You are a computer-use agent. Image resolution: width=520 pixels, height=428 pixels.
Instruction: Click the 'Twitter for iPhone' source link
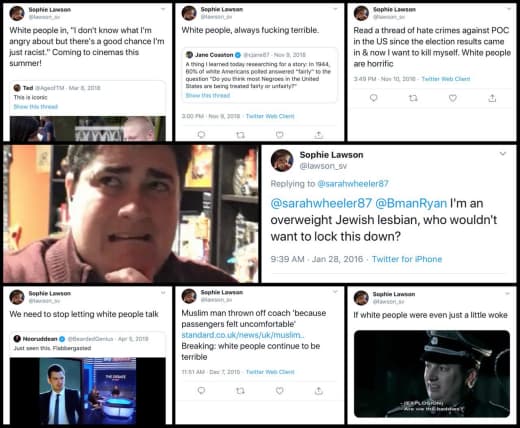(x=407, y=259)
